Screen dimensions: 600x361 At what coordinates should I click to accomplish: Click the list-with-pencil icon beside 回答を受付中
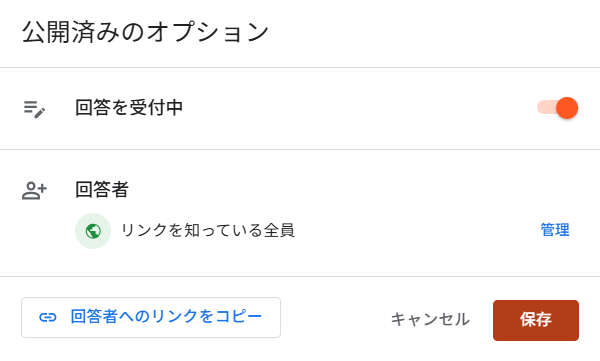click(x=34, y=109)
